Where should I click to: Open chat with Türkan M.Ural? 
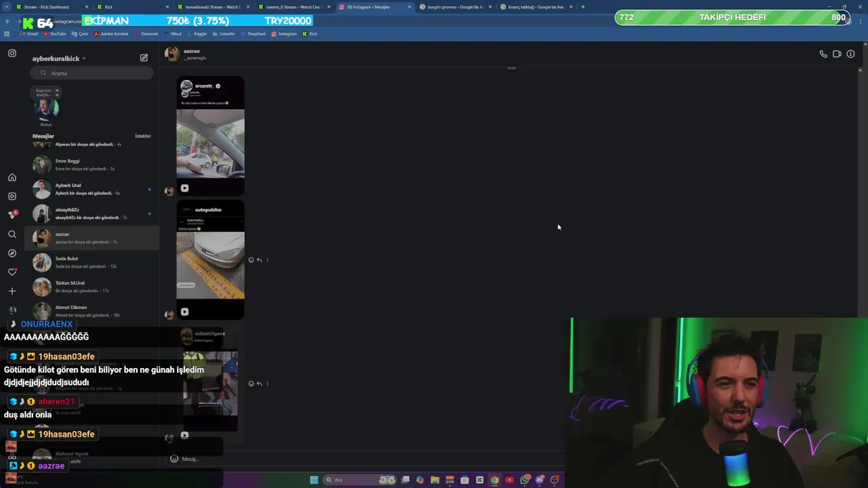pyautogui.click(x=92, y=287)
